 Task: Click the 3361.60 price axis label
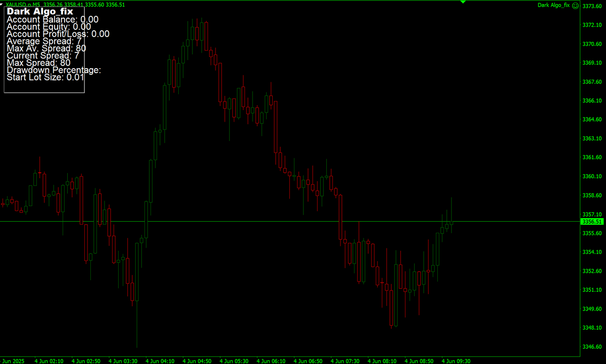coord(592,158)
